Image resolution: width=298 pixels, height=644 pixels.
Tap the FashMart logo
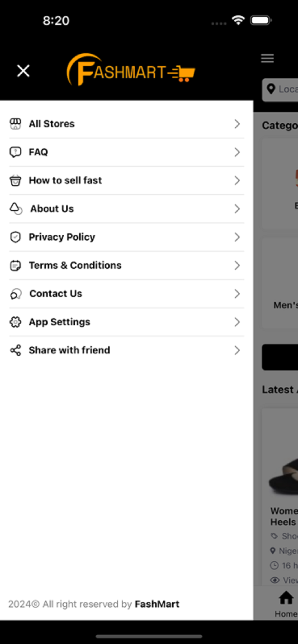coord(131,69)
